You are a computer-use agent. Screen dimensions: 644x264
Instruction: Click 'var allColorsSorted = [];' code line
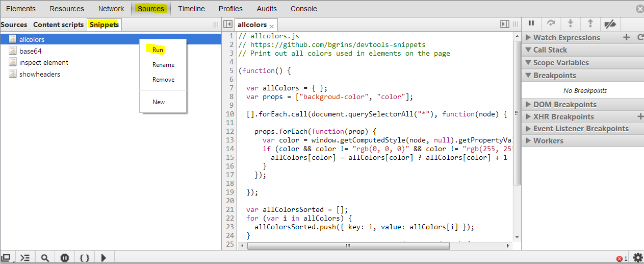[x=297, y=210]
